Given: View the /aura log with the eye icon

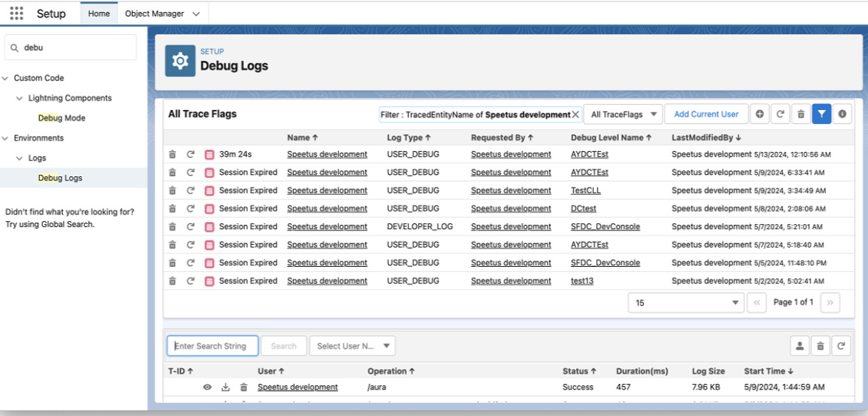Looking at the screenshot, I should coord(207,387).
